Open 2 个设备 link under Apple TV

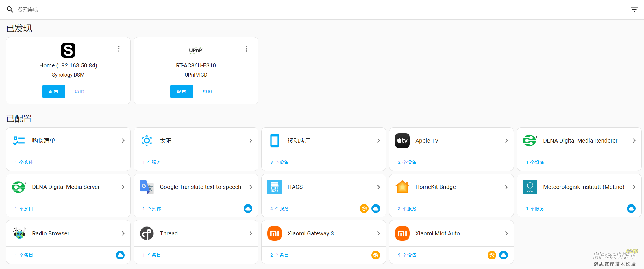pos(407,162)
